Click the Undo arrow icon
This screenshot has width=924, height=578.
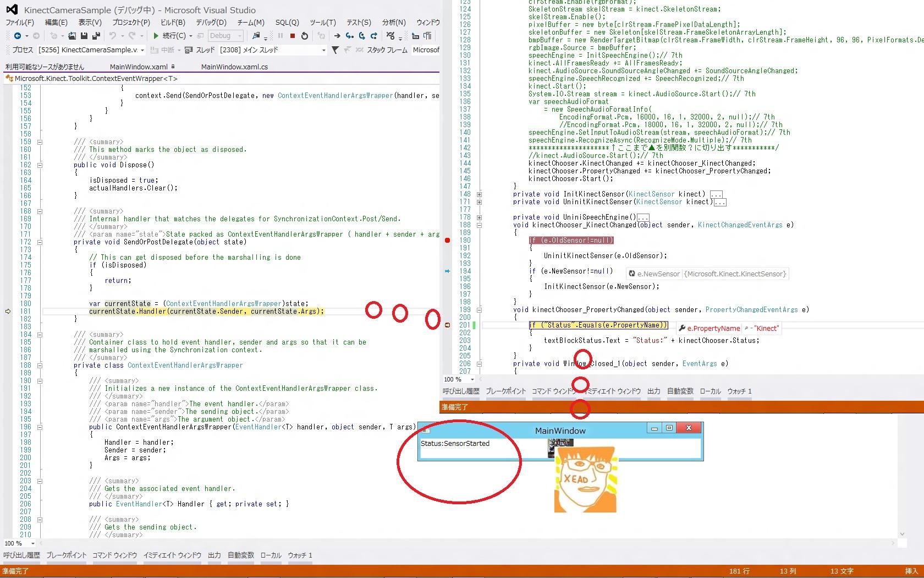(x=113, y=36)
